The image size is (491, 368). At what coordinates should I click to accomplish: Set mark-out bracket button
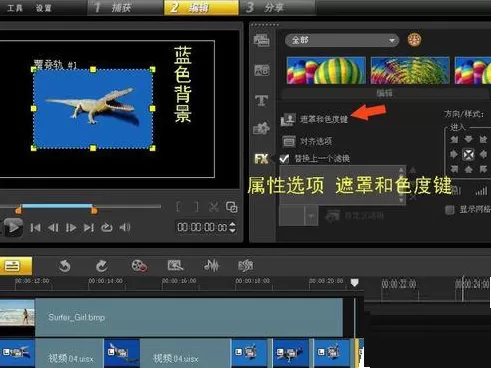(196, 207)
